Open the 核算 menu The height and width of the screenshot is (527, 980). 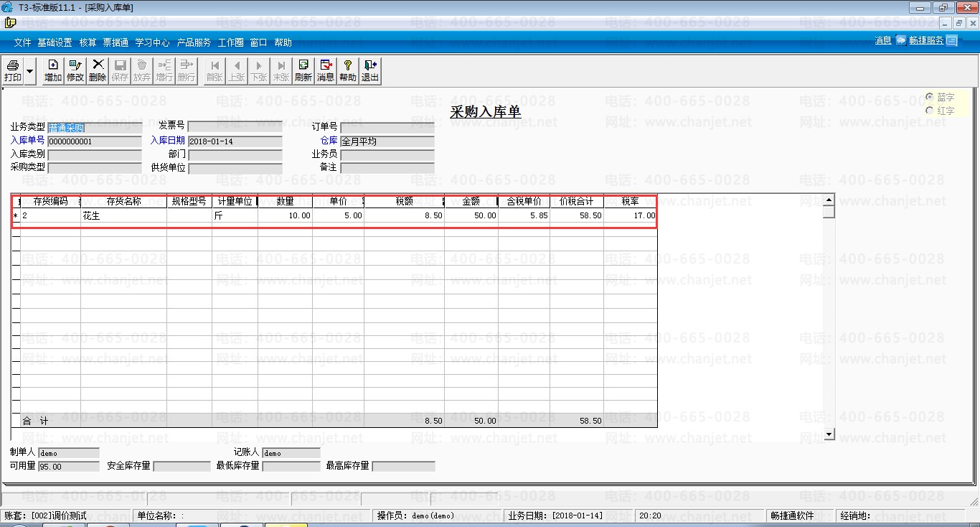click(x=88, y=43)
